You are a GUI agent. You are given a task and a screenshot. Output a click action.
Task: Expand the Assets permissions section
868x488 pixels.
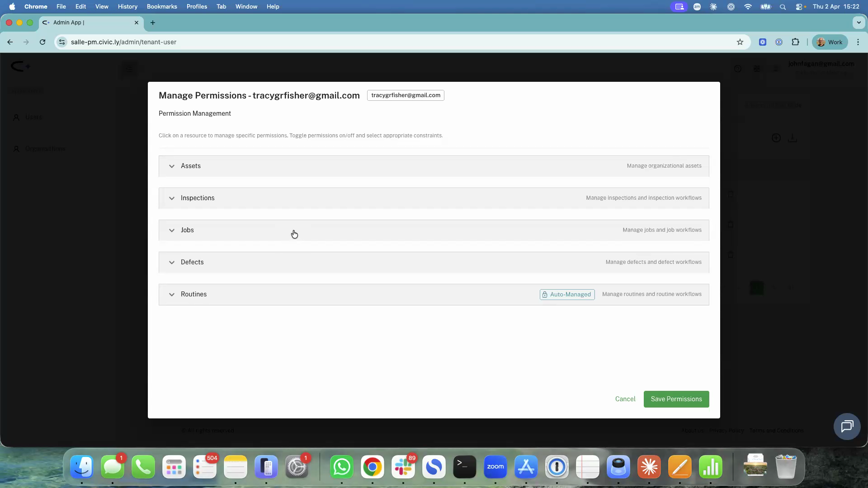coord(172,166)
